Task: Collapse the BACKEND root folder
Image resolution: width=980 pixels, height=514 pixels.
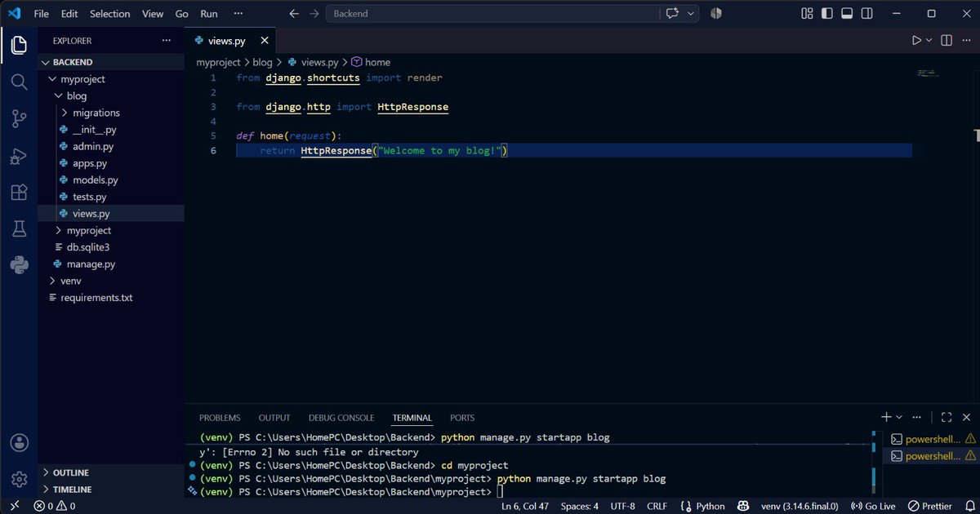Action: pos(111,62)
